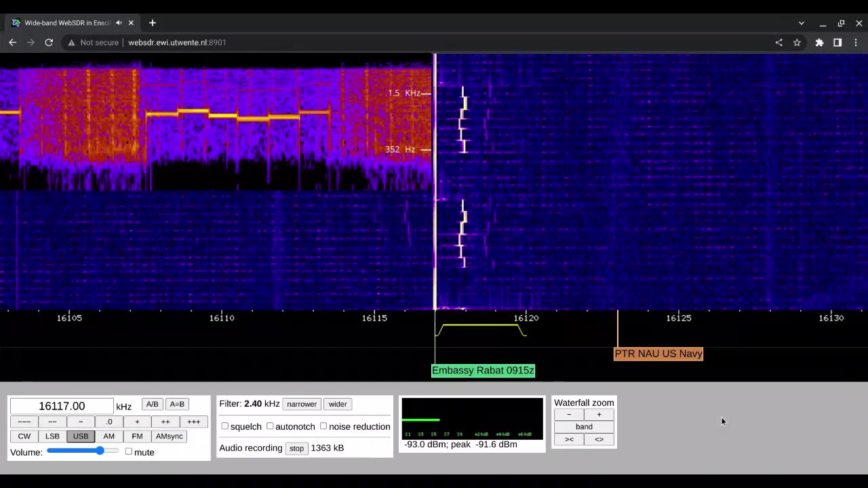Tune down with the --- button
Screen dimensions: 868x488
coord(24,422)
